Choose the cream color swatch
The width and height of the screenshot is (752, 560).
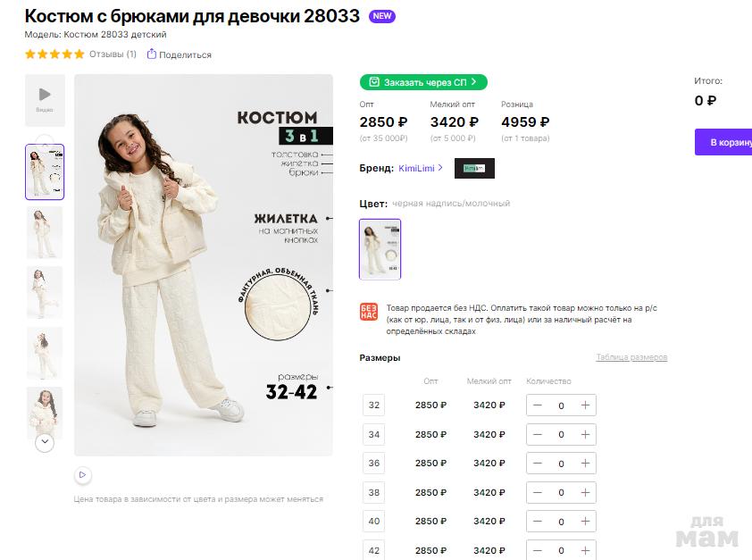point(380,249)
